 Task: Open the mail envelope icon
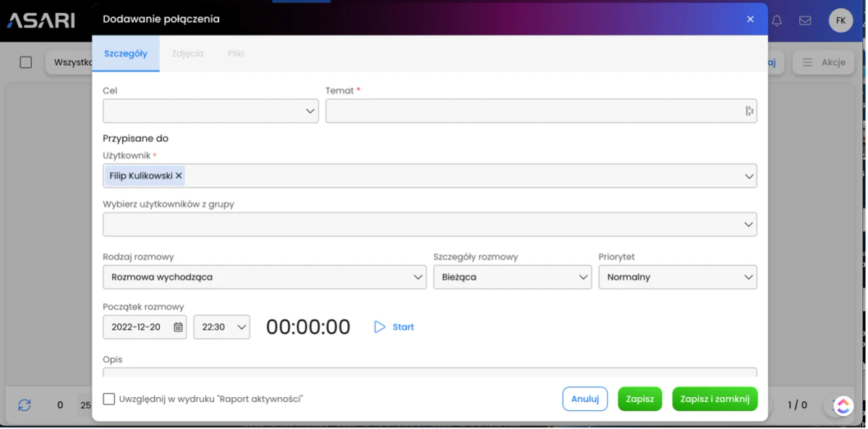click(x=805, y=20)
